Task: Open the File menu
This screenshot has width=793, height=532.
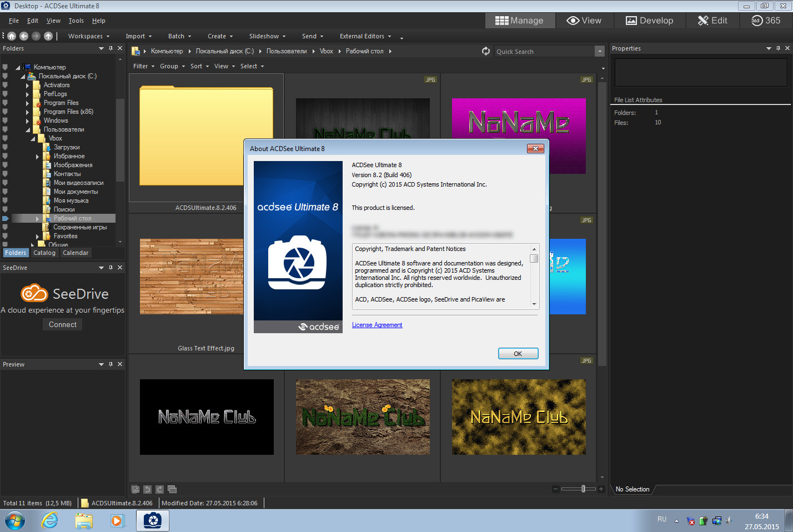Action: [x=14, y=21]
